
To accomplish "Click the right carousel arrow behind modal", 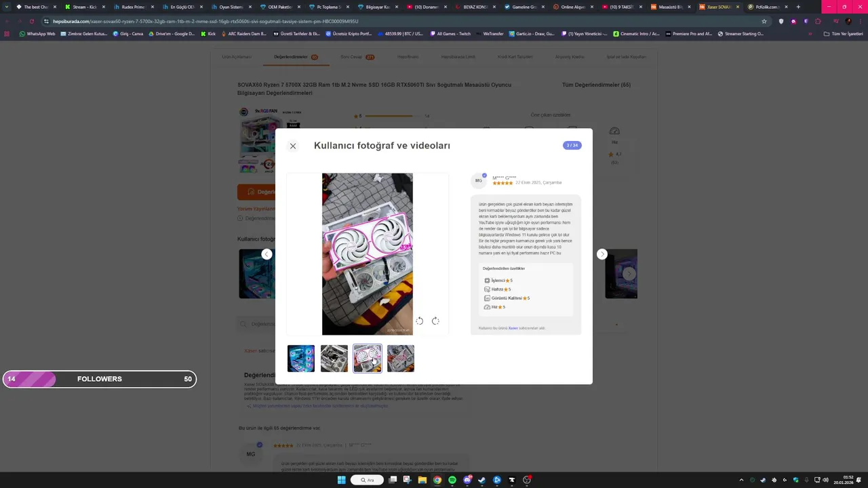I will [x=629, y=274].
